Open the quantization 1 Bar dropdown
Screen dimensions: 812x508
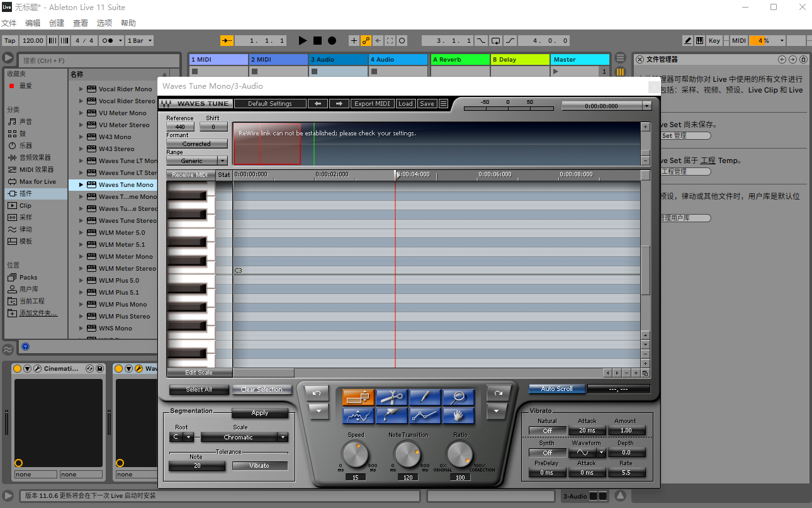(139, 40)
